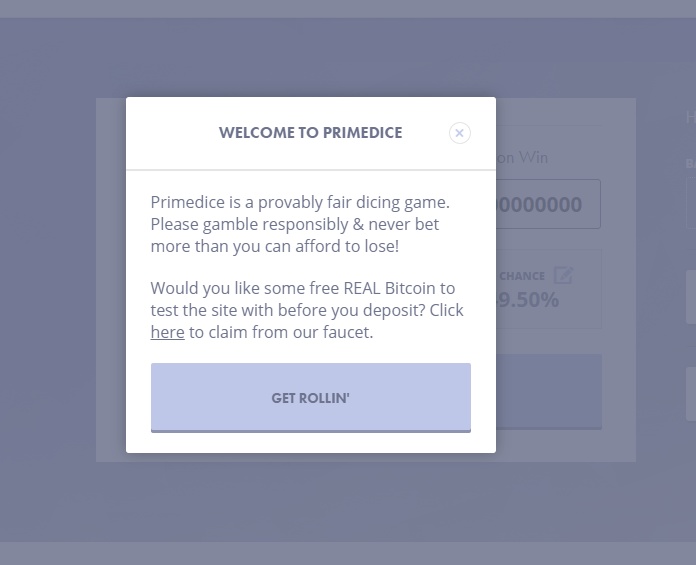Select the 49.50% win chance value
The width and height of the screenshot is (696, 565).
click(528, 300)
